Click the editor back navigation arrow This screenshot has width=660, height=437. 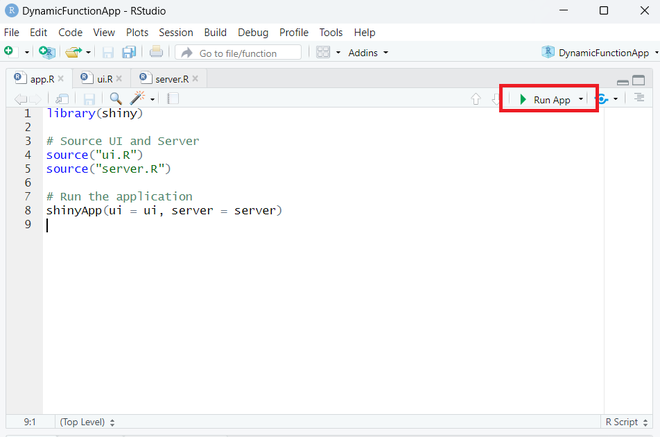(x=20, y=99)
